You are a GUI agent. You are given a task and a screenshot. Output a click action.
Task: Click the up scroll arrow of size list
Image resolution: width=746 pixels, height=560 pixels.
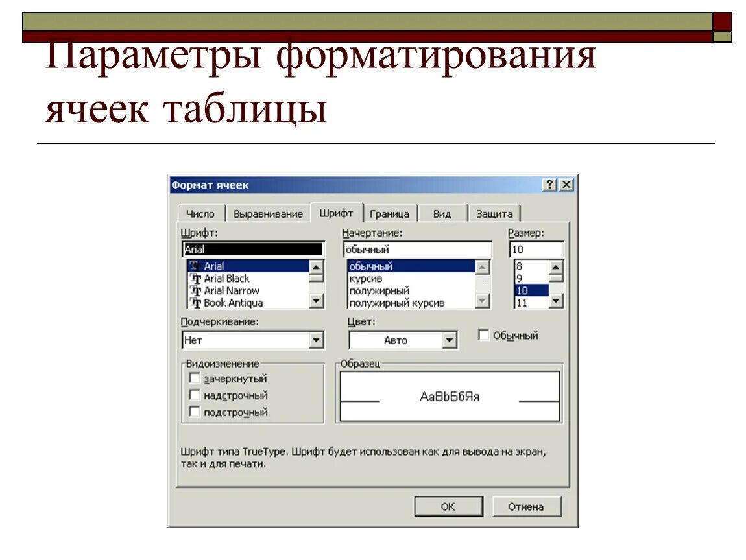[557, 266]
